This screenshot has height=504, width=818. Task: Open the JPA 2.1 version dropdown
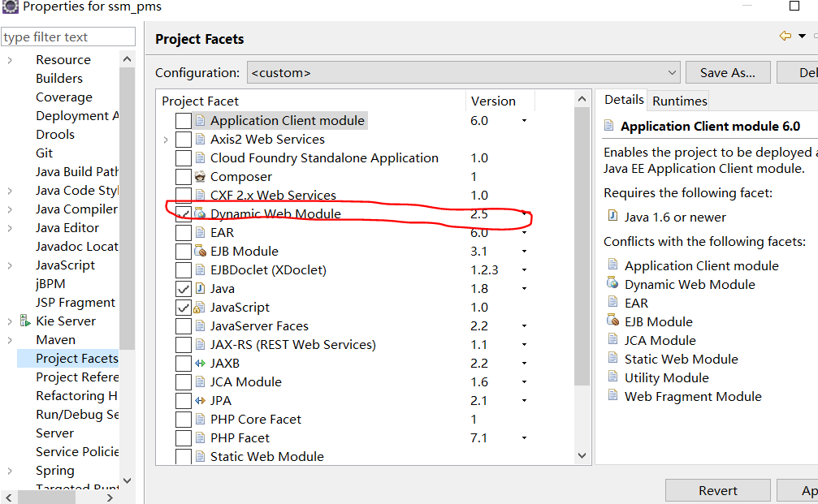524,401
